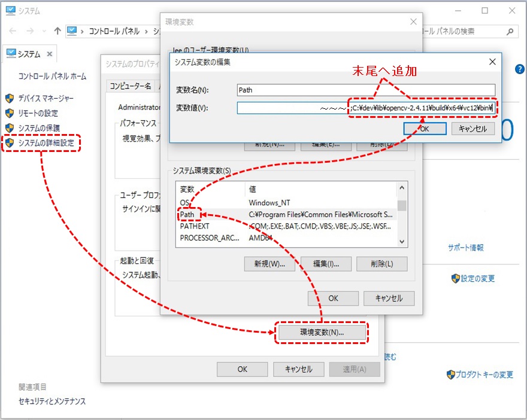Click the 削除(L) button under system variables
Screen dimensions: 527x420
(381, 263)
